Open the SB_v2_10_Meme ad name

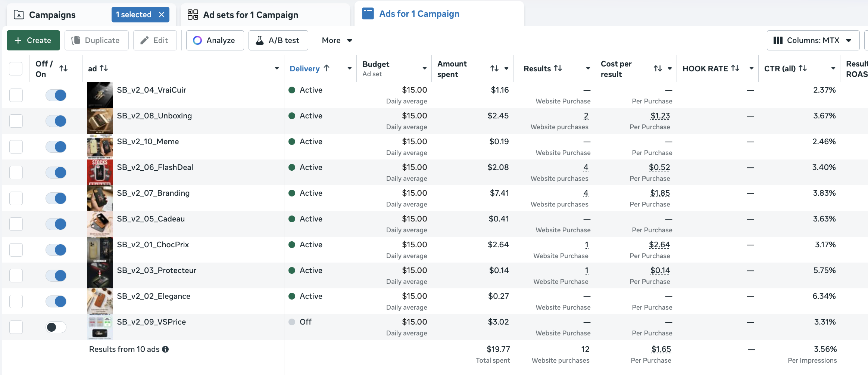click(x=148, y=142)
